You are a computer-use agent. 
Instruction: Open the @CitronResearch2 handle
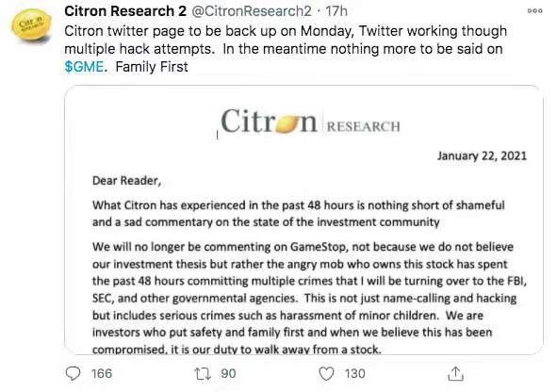pyautogui.click(x=252, y=11)
